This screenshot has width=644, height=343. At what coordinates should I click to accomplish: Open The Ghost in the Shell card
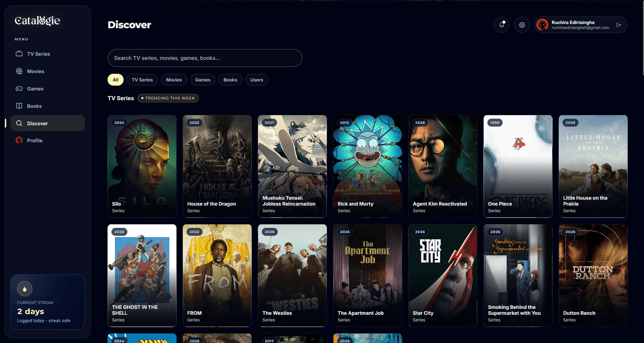142,275
